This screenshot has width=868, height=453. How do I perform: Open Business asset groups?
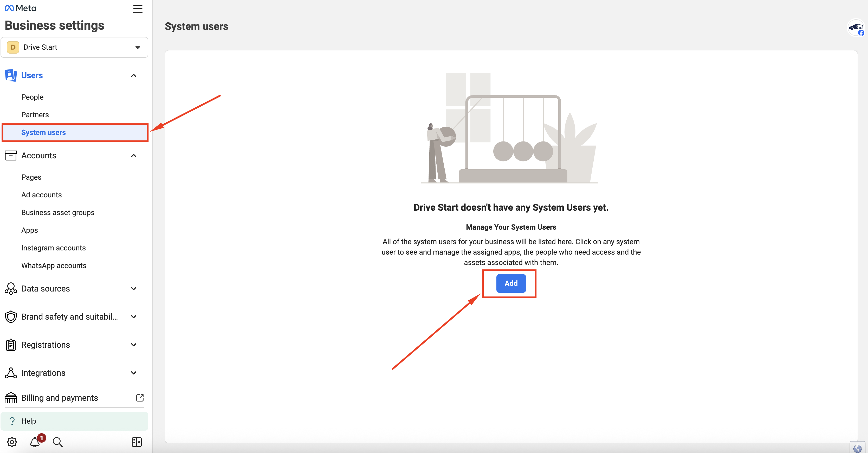point(58,213)
